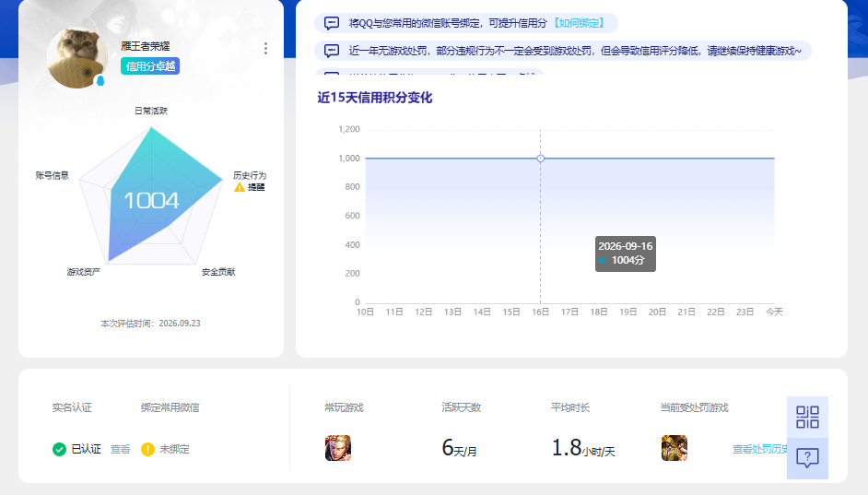Click the 信用分卓越 badge

point(150,66)
